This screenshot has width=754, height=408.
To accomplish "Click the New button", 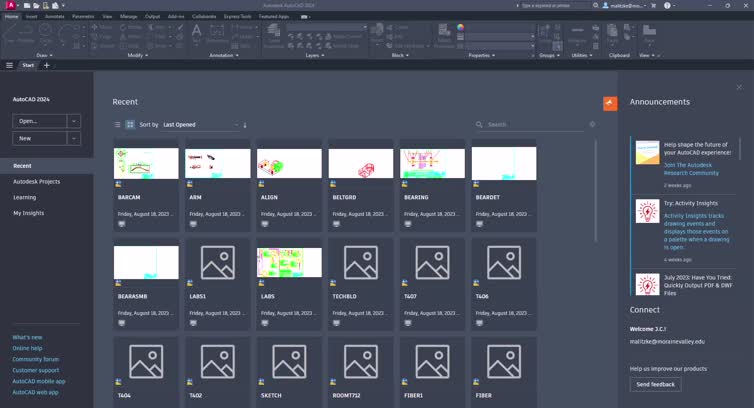I will [x=39, y=139].
